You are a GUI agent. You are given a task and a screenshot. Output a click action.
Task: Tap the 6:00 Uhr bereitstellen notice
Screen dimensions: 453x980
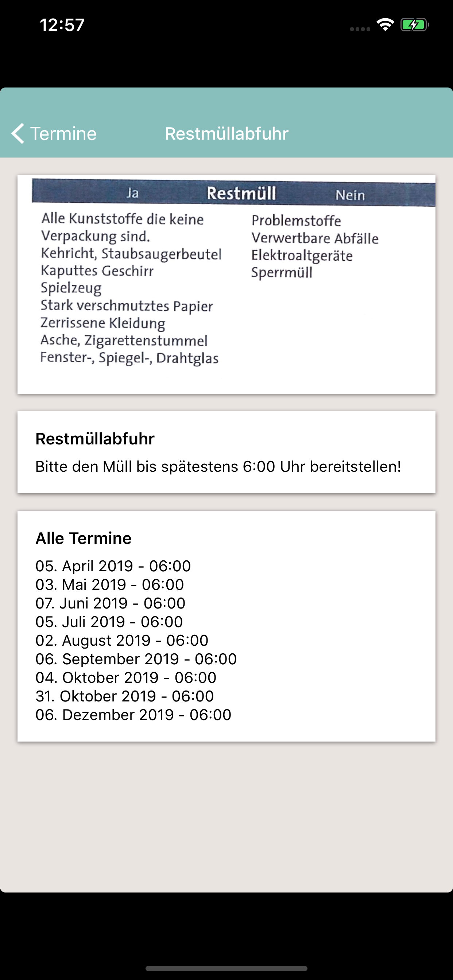tap(218, 467)
